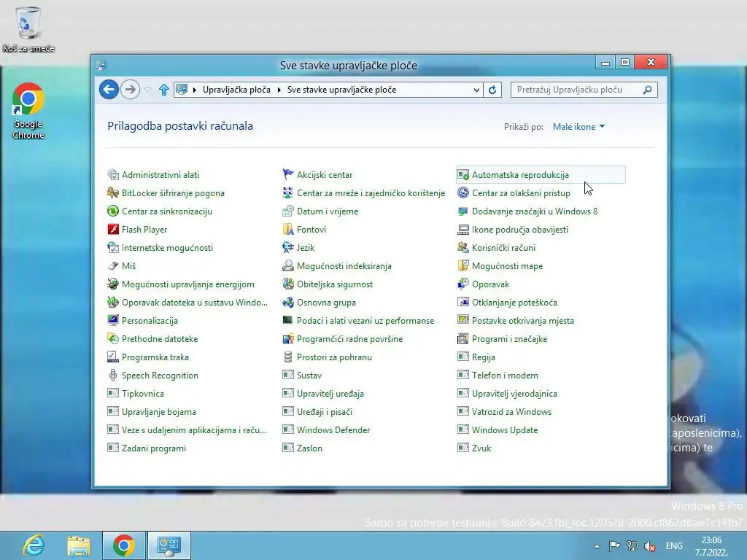This screenshot has width=747, height=560.
Task: Click the Osnovna grupa icon
Action: pos(287,303)
